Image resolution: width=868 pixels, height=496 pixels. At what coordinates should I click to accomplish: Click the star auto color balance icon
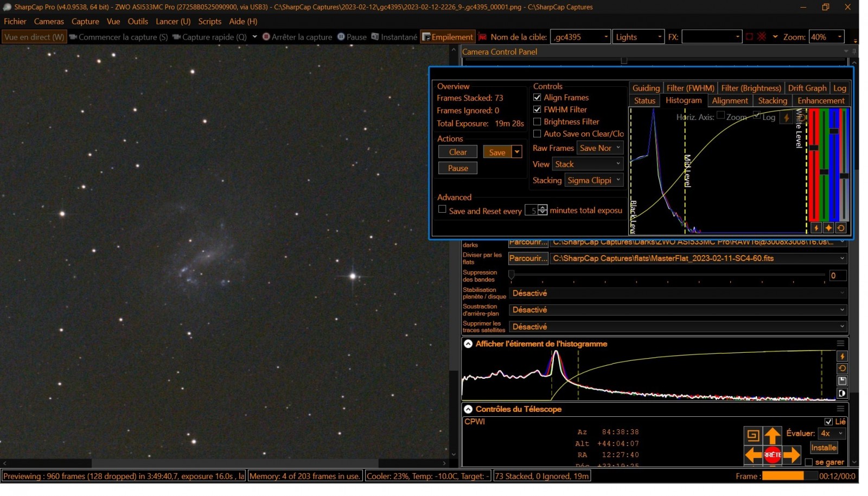coord(828,228)
